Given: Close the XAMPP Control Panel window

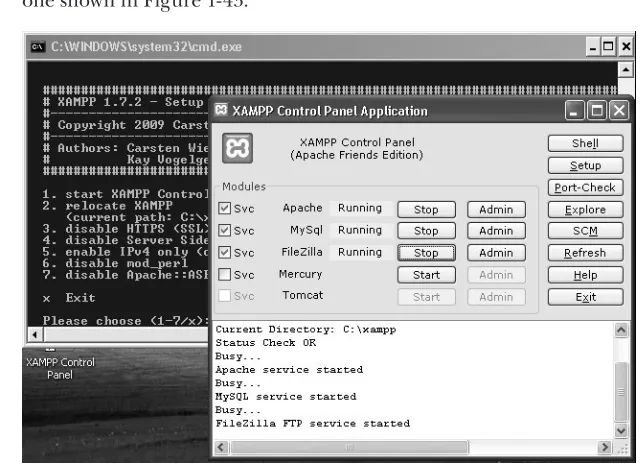Looking at the screenshot, I should click(x=619, y=111).
